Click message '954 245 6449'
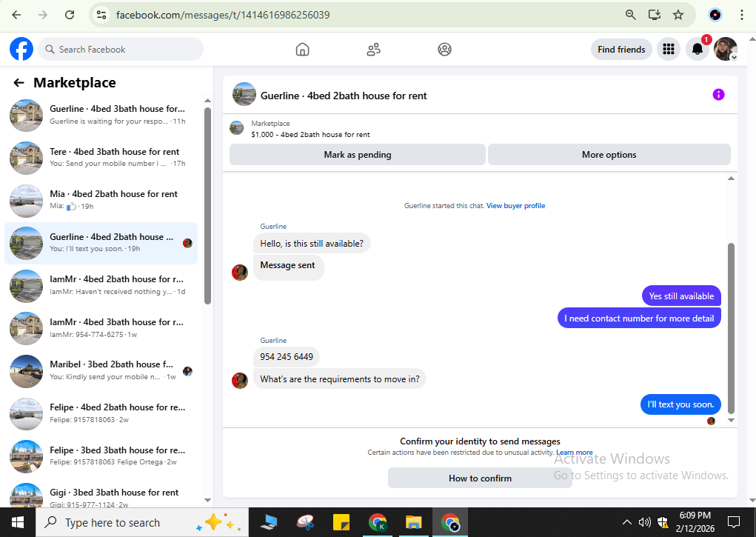The width and height of the screenshot is (756, 537). (x=287, y=357)
